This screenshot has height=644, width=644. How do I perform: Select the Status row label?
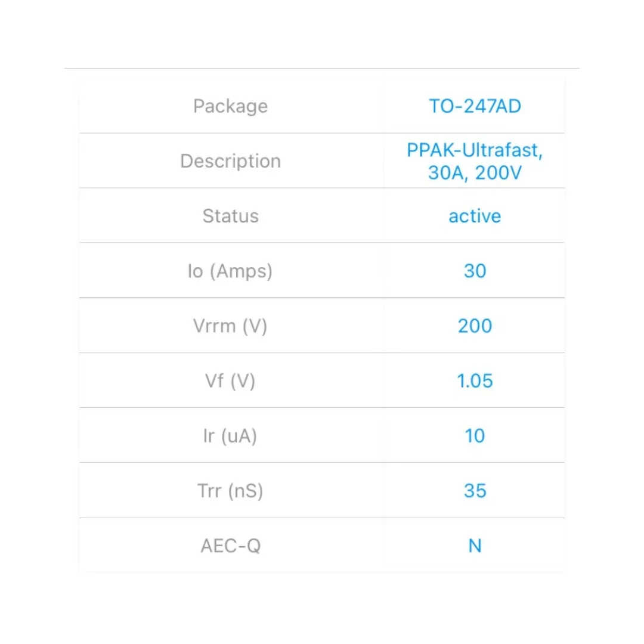click(230, 216)
